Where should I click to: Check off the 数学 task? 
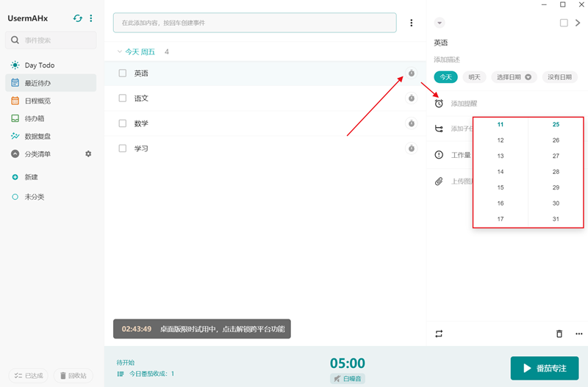pyautogui.click(x=123, y=123)
